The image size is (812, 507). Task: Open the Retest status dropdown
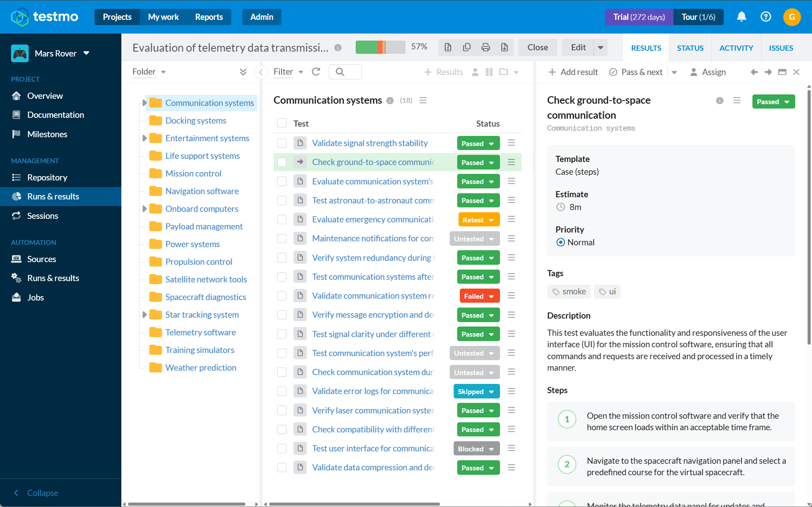tap(479, 220)
